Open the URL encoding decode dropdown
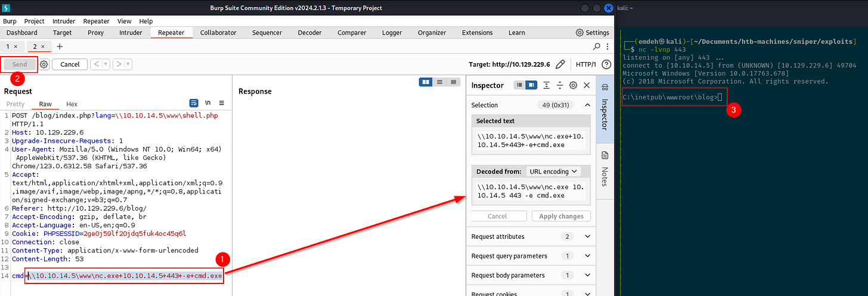This screenshot has width=868, height=296. pos(553,171)
